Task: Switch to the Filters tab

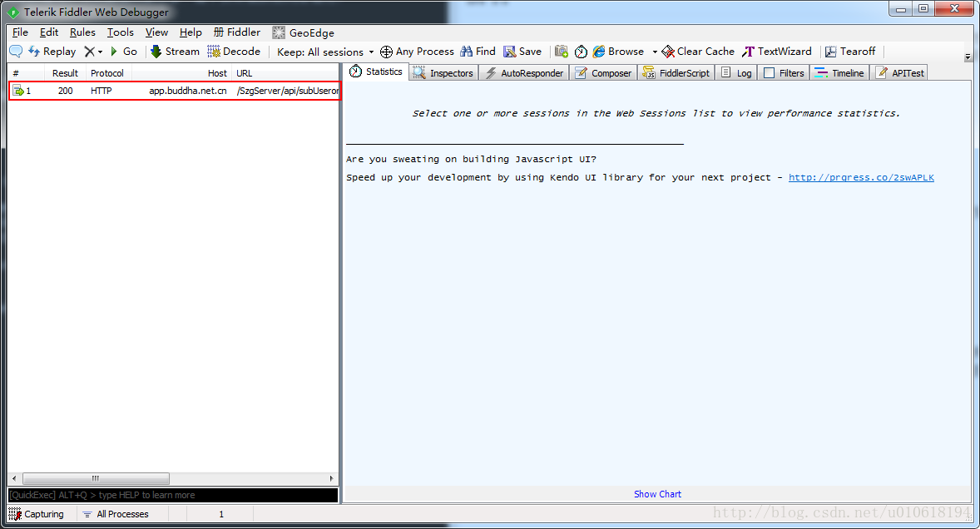Action: [x=784, y=73]
